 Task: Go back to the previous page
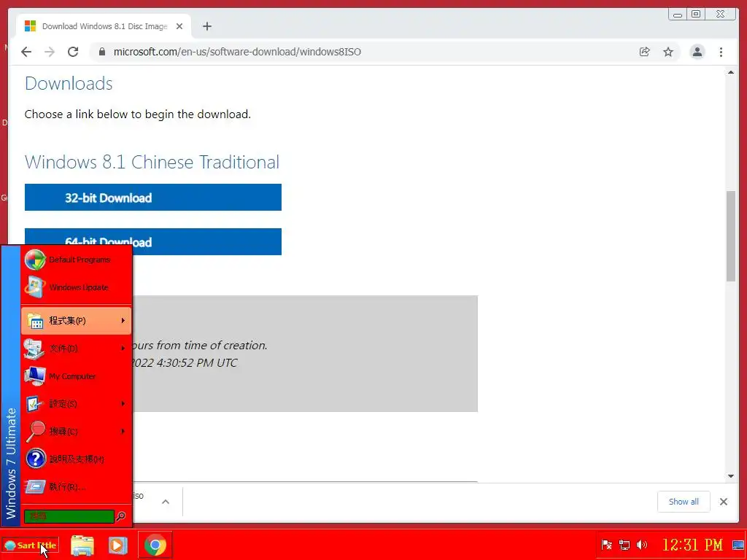tap(26, 52)
